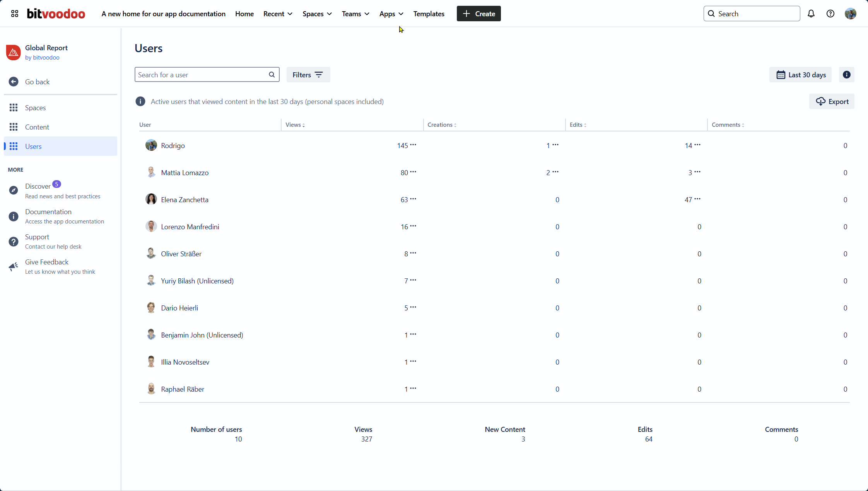Click the Create button

[x=478, y=14]
